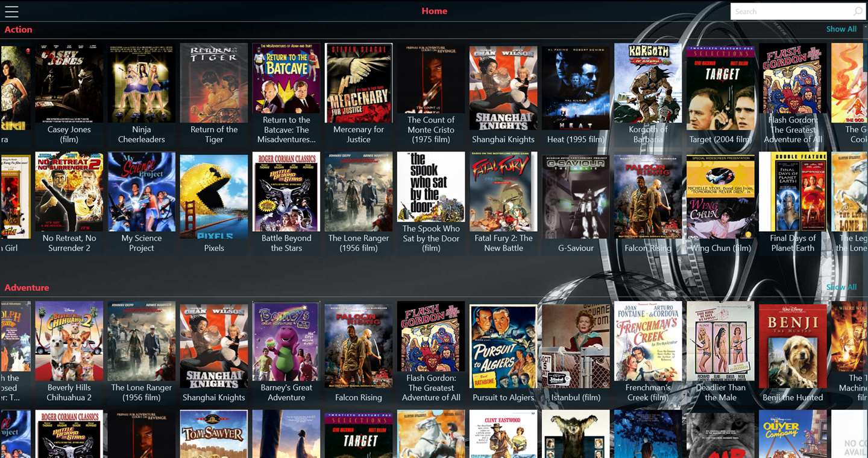Image resolution: width=868 pixels, height=458 pixels.
Task: Click the search magnifier icon
Action: [x=857, y=11]
